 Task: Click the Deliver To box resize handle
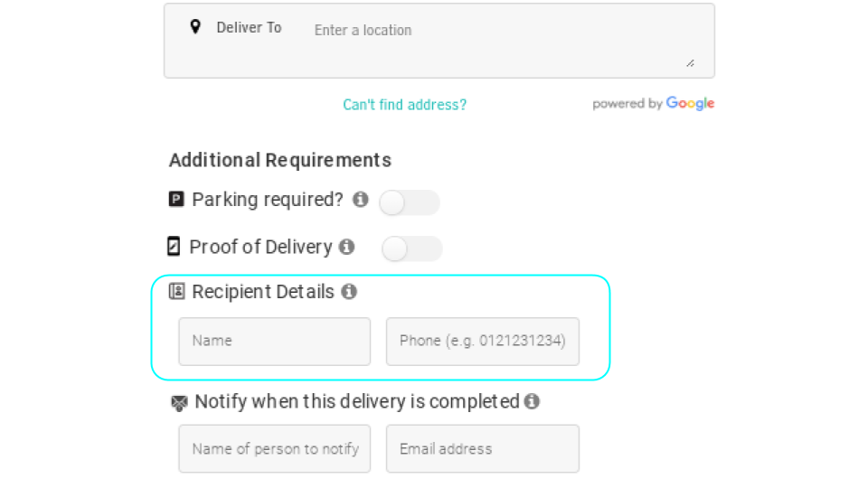(x=690, y=62)
